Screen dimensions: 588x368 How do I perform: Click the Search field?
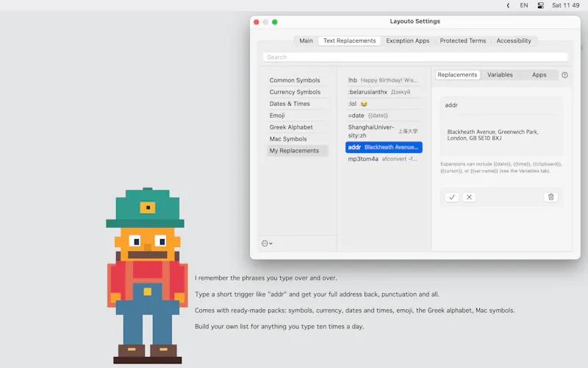click(x=415, y=57)
